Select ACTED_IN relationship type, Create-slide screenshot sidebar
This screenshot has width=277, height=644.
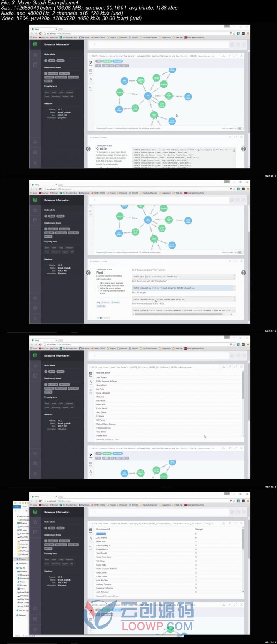[53, 73]
